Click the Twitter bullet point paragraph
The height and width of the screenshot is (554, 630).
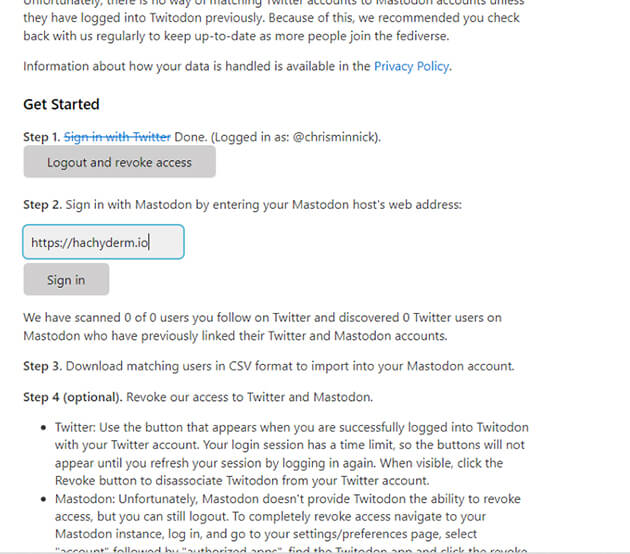(x=290, y=452)
